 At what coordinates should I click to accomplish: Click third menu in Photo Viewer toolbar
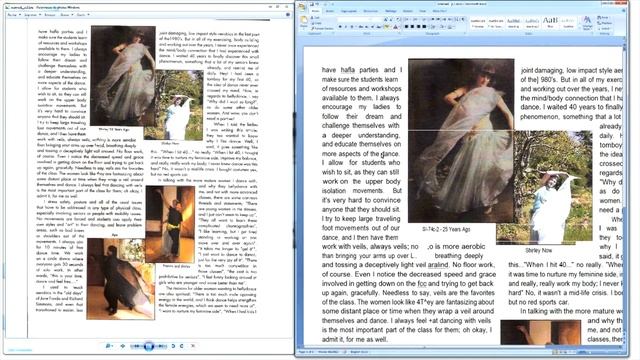click(x=50, y=15)
